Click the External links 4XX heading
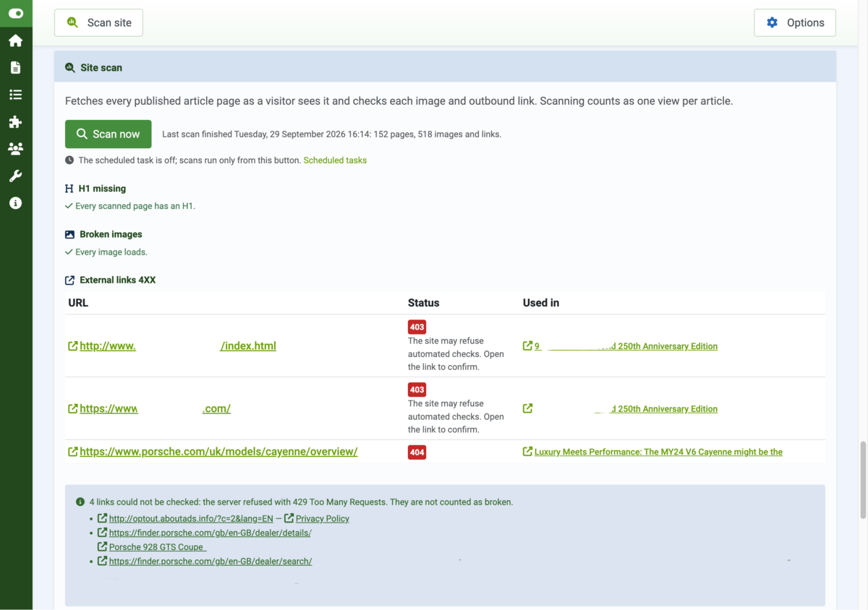868x610 pixels. 117,280
